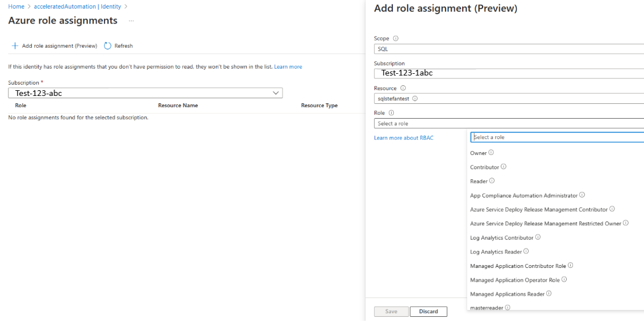Open the Resource dropdown showing sqlstefantest
Image resolution: width=644 pixels, height=323 pixels.
tap(509, 99)
